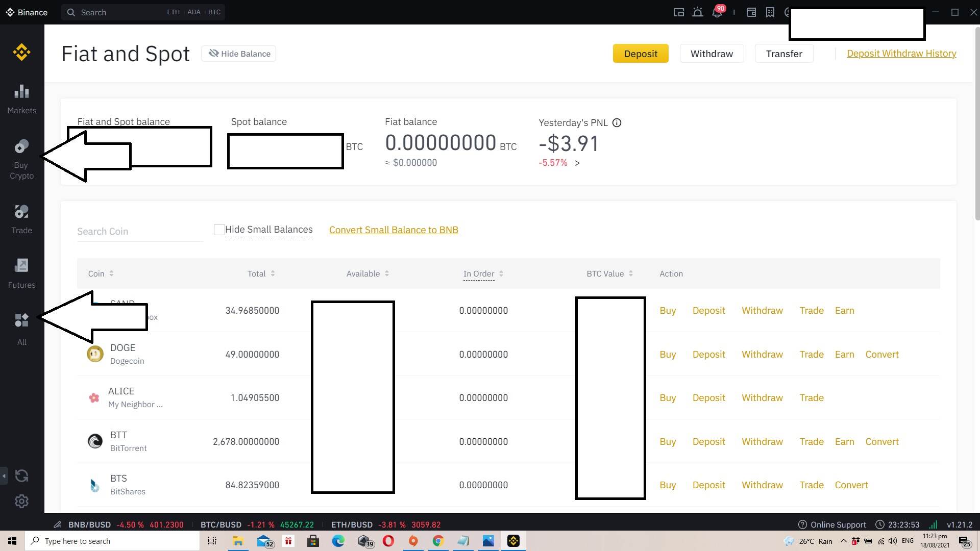Viewport: 980px width, 551px height.
Task: Click the ETH/BUSD ticker in status bar
Action: (x=386, y=524)
